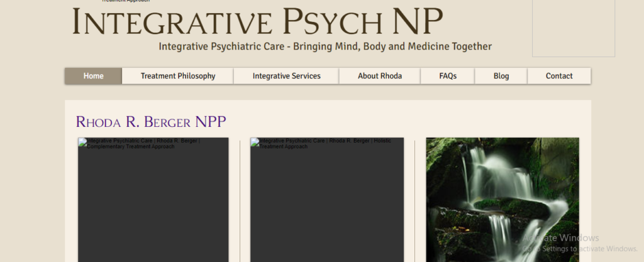
Task: Click the broken image icon on Complementary Treatment image
Action: (82, 142)
